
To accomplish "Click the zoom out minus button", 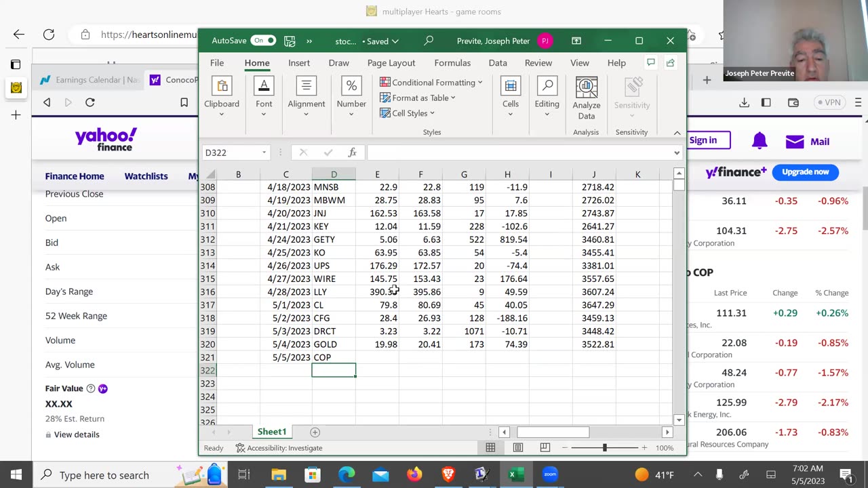I will 564,447.
